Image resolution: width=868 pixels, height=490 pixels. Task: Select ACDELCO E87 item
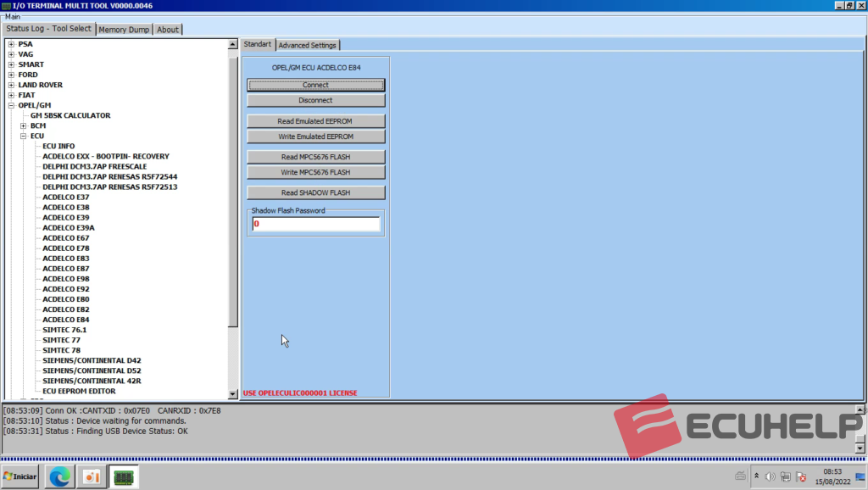coord(66,269)
